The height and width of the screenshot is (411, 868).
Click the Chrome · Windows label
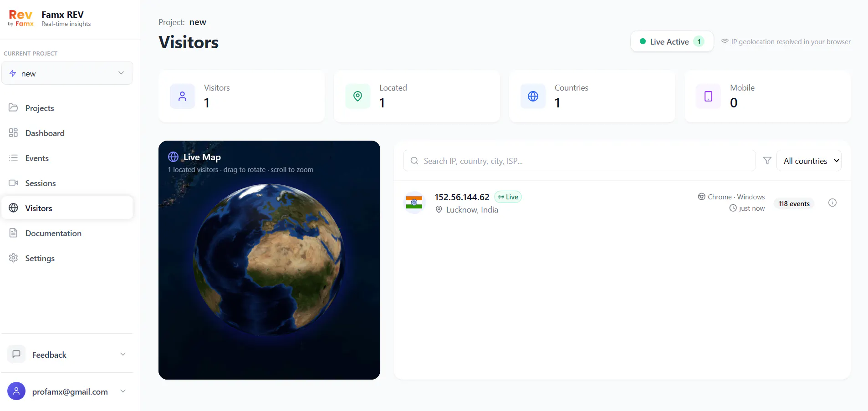[x=736, y=197]
